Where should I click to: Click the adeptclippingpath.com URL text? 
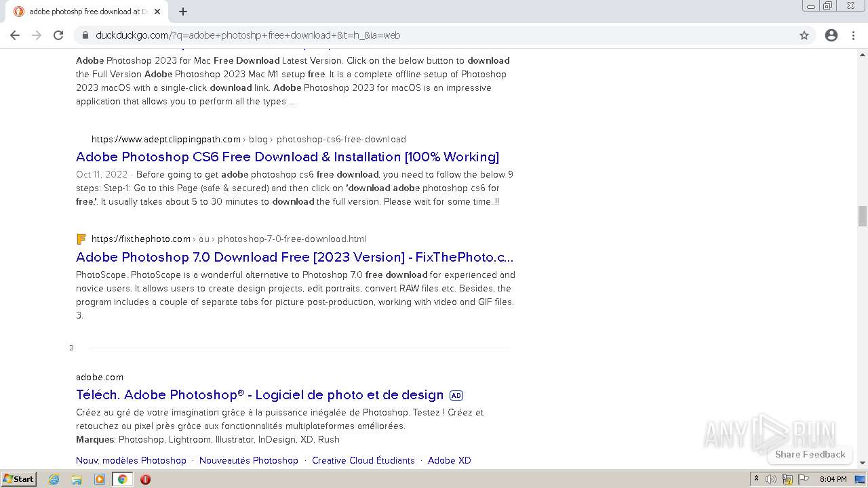(x=166, y=139)
